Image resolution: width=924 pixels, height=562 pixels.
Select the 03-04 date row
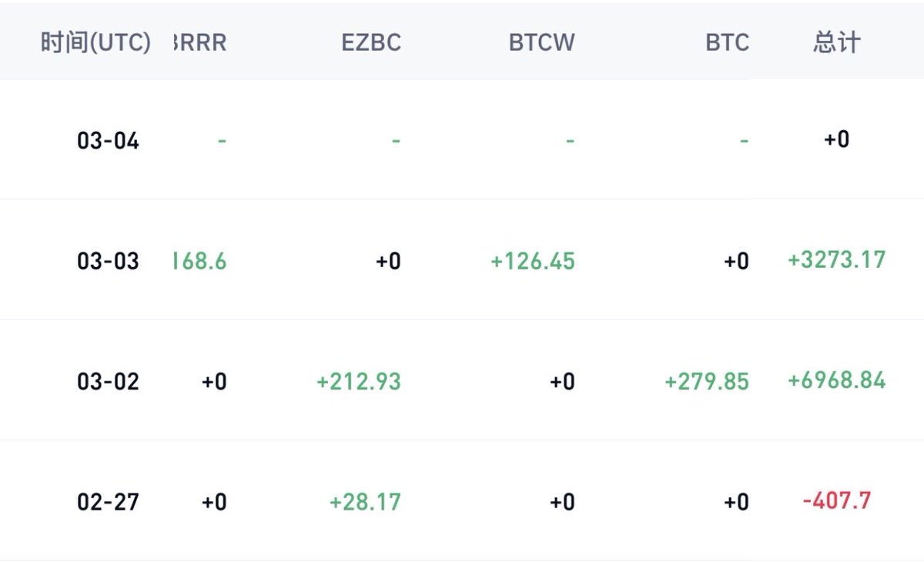click(x=108, y=141)
